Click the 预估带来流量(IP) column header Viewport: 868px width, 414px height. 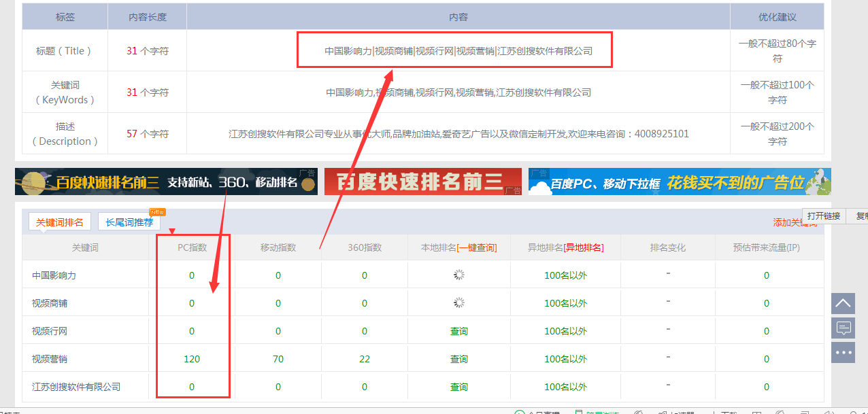pyautogui.click(x=767, y=247)
